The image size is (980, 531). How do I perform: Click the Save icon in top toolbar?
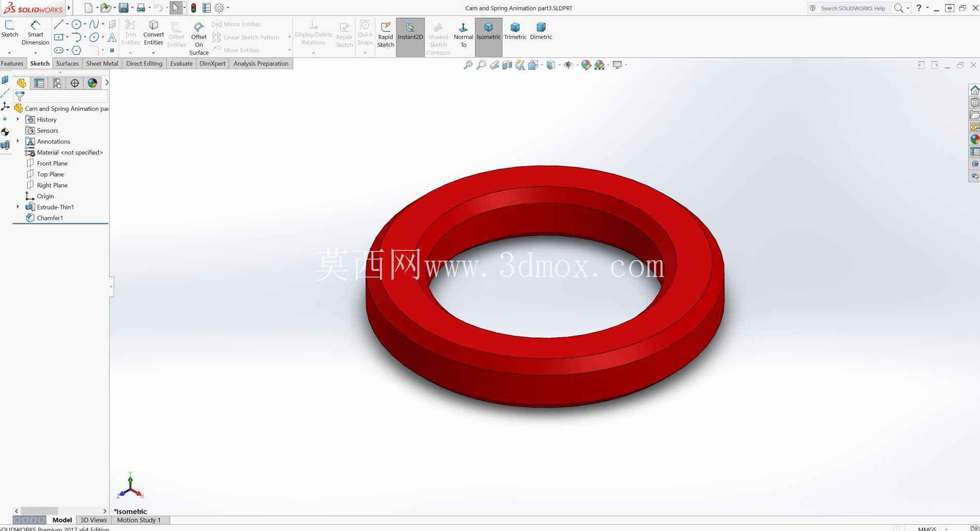tap(123, 8)
